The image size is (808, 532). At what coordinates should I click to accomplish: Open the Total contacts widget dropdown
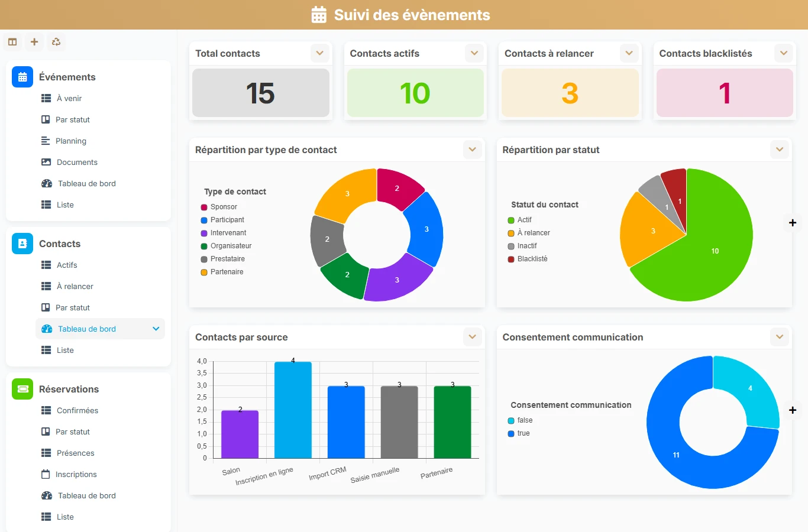(320, 53)
